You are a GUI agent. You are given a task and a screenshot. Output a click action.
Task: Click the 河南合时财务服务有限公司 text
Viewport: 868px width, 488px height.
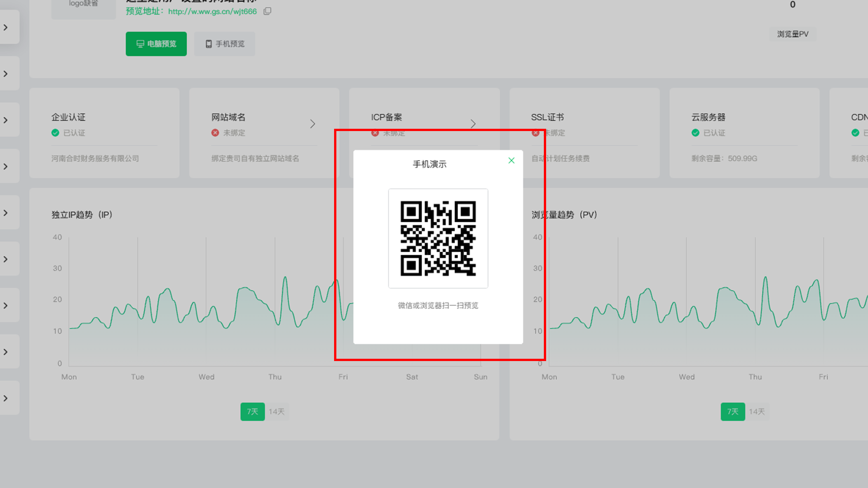(x=95, y=159)
